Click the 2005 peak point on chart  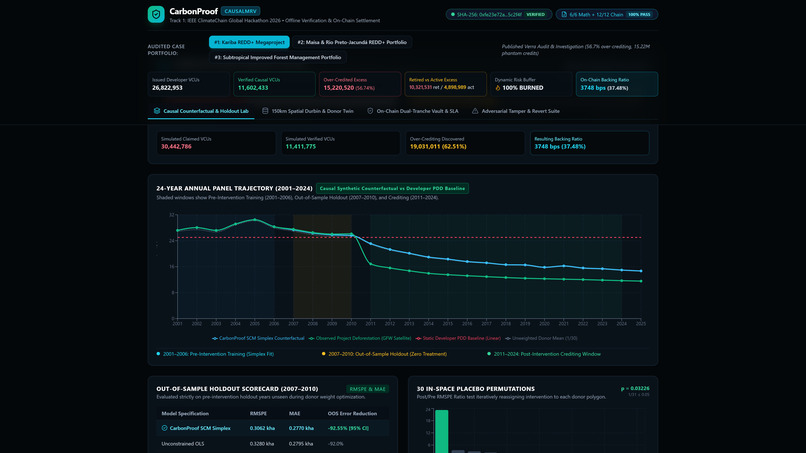click(255, 220)
